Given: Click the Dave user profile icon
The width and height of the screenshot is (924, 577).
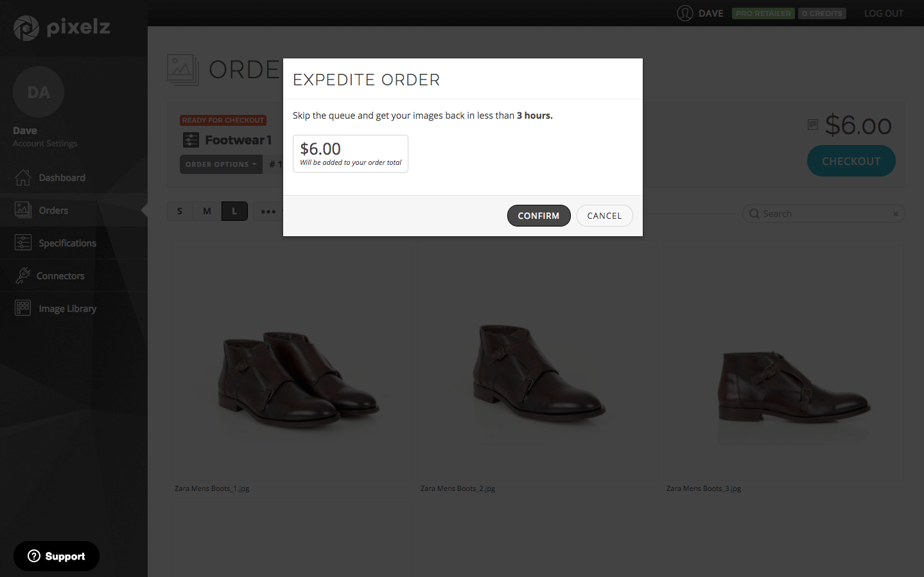Looking at the screenshot, I should tap(684, 13).
